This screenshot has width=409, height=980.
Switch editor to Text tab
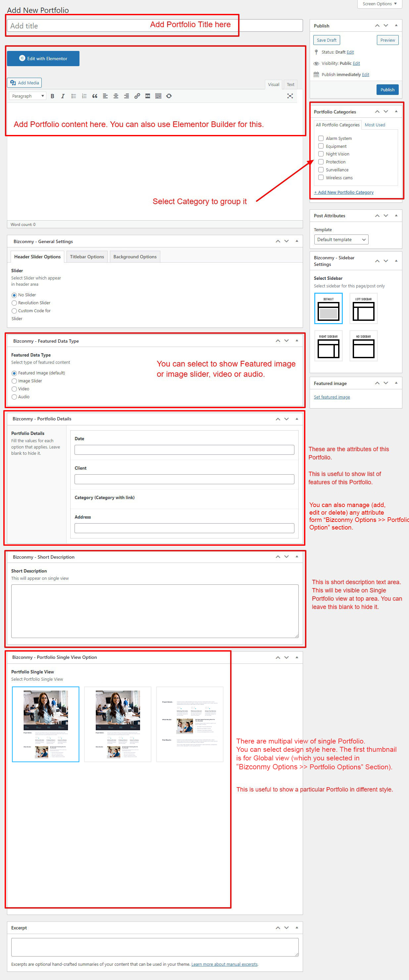click(x=290, y=84)
